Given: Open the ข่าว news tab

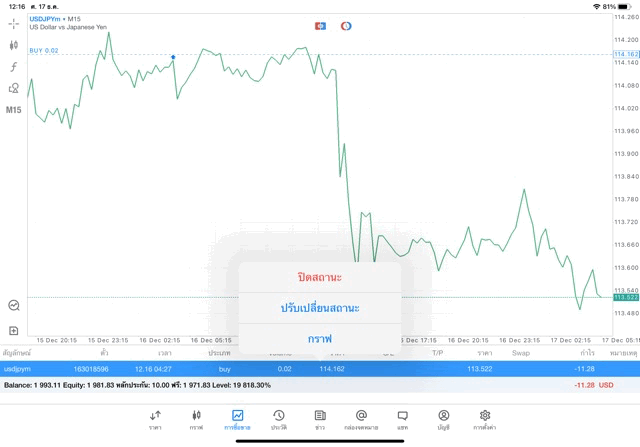Looking at the screenshot, I should coord(319,419).
